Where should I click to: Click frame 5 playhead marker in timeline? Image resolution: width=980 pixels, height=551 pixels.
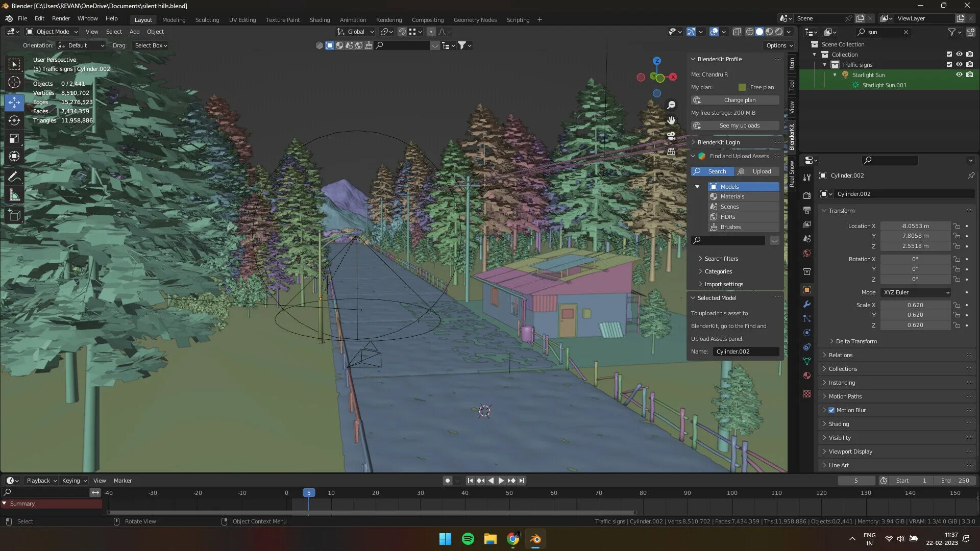[308, 493]
